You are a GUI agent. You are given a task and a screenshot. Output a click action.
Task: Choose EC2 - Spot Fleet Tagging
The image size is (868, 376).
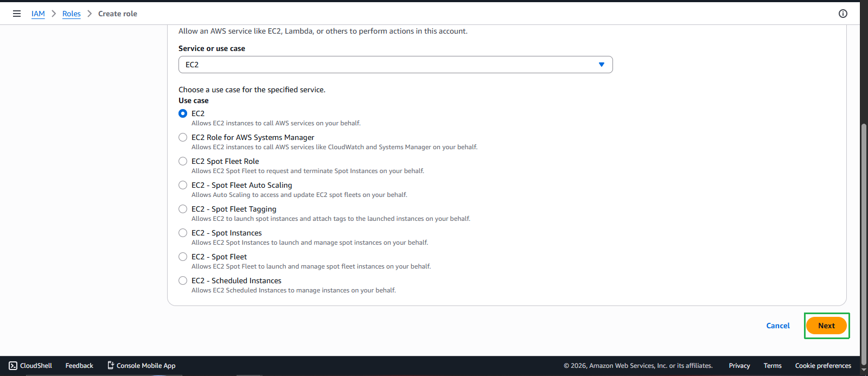coord(183,209)
